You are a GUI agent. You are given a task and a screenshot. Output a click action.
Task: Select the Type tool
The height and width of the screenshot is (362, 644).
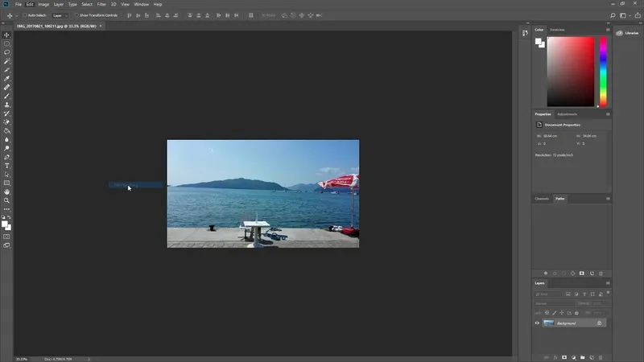point(7,165)
